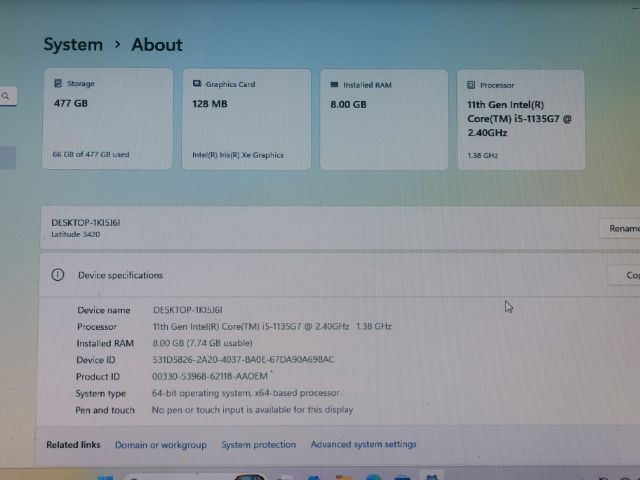This screenshot has height=480, width=640.
Task: Select 'No pen or touch input' value
Action: tap(252, 410)
